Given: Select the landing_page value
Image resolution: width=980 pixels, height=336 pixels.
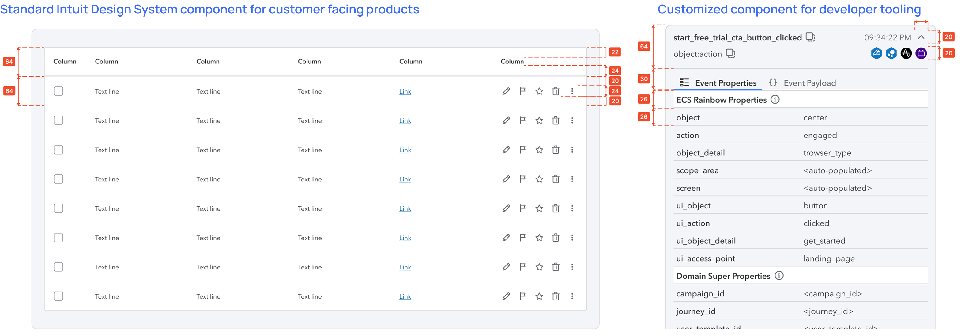Looking at the screenshot, I should 829,258.
